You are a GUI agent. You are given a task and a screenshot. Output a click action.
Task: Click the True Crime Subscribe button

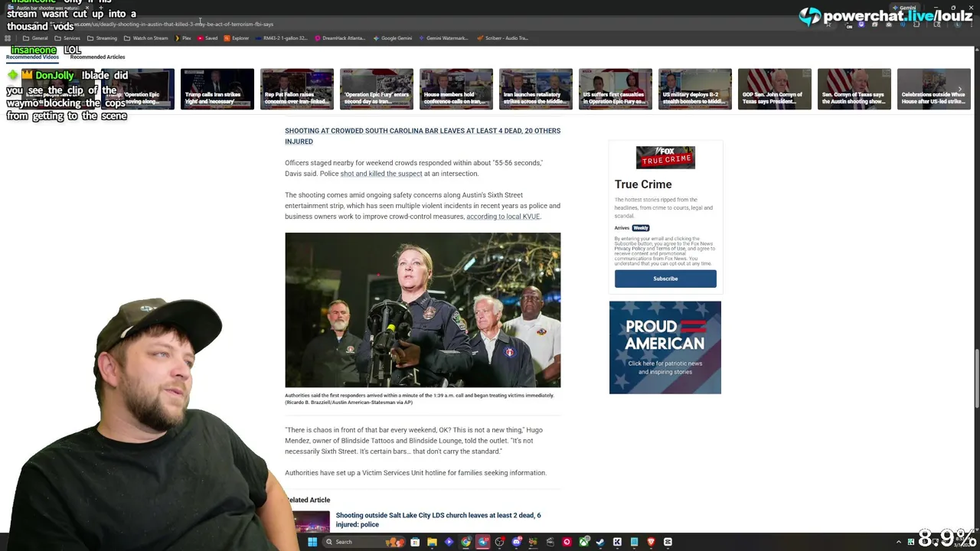click(x=665, y=279)
